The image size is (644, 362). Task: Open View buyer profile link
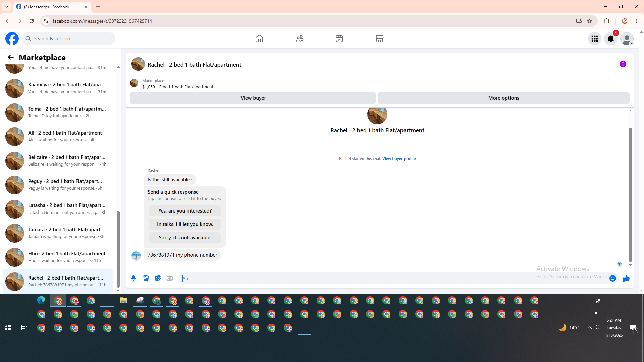coord(399,159)
